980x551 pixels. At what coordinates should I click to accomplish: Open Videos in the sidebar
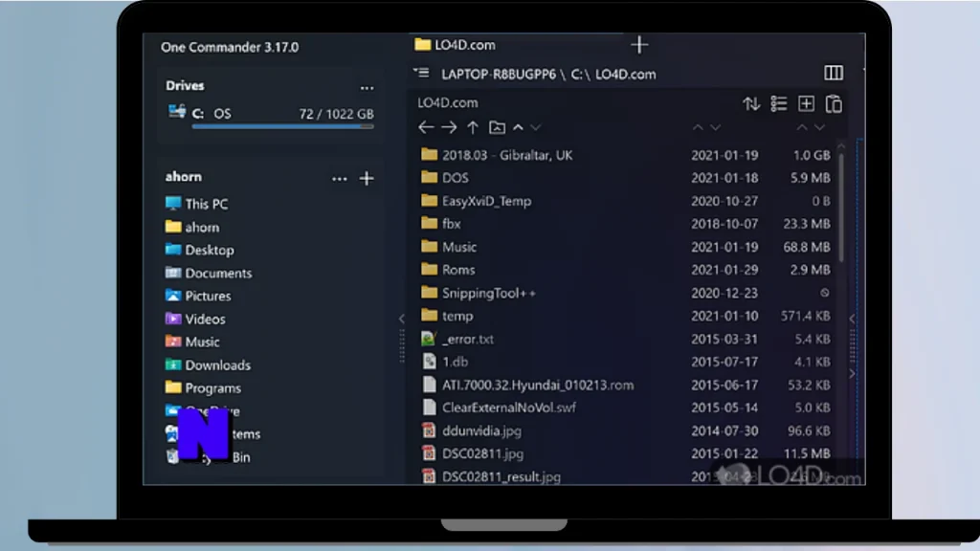(x=195, y=319)
